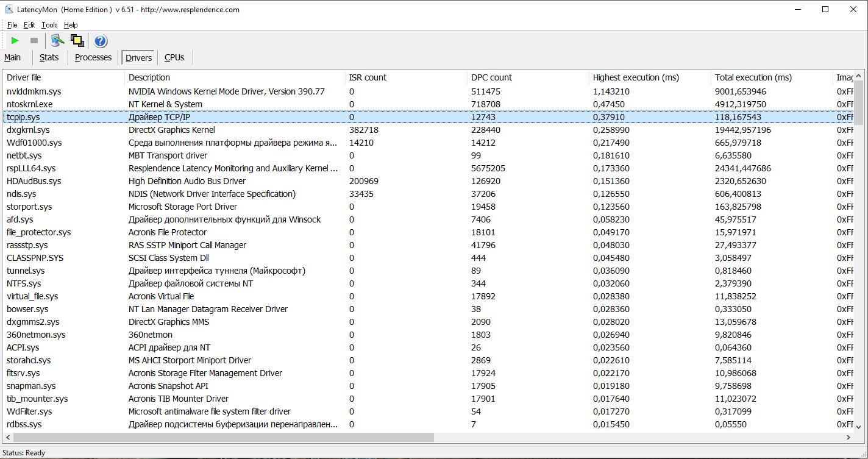Screen dimensions: 868x459
Task: Sort by the Driver file column header
Action: click(64, 77)
